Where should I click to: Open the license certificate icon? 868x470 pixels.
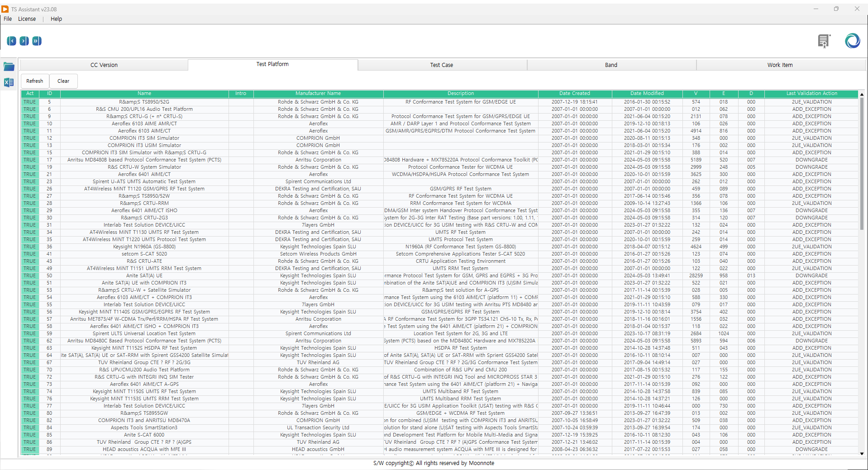tap(824, 41)
